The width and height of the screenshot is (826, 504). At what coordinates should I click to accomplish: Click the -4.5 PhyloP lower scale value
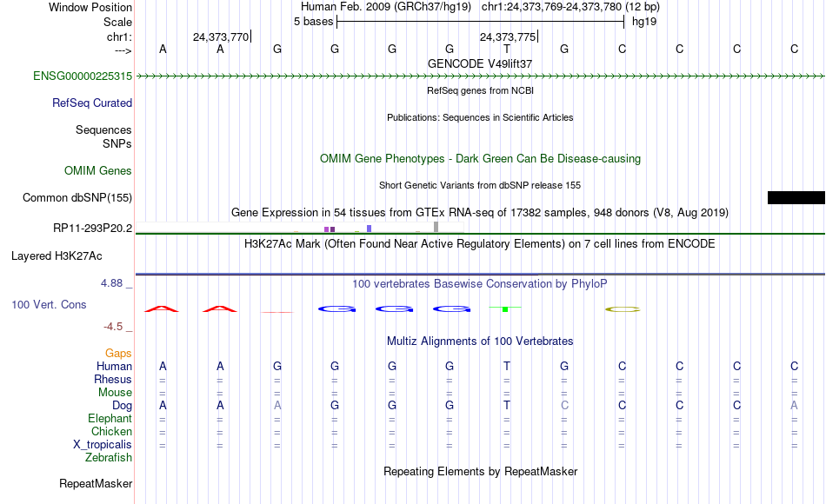[x=113, y=327]
